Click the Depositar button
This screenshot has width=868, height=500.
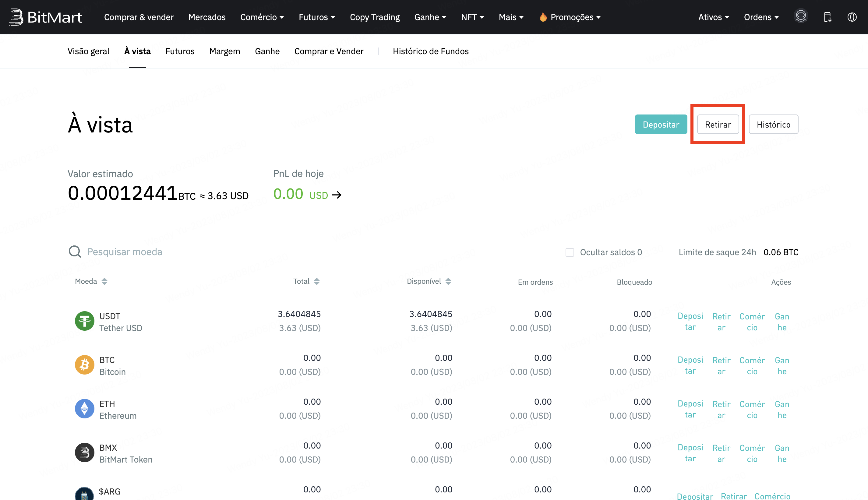tap(661, 124)
